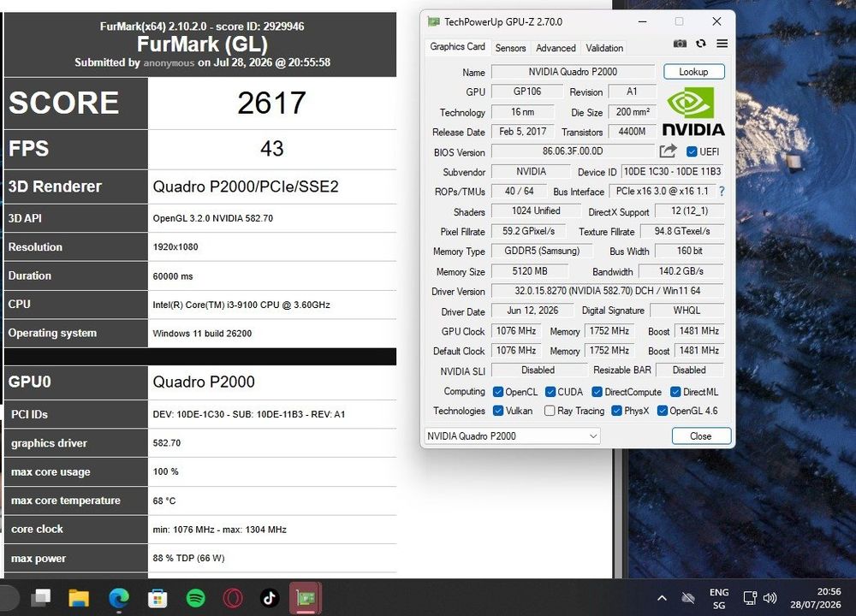856x616 pixels.
Task: Click the Windows 11 build 26200 text
Action: 202,334
